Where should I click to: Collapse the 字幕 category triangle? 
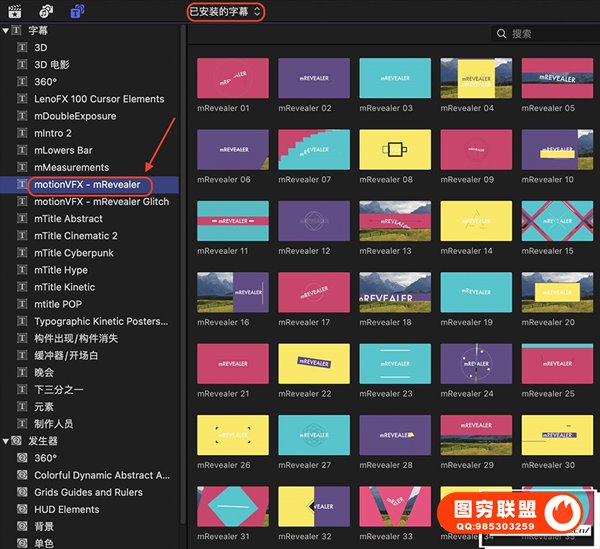point(6,31)
